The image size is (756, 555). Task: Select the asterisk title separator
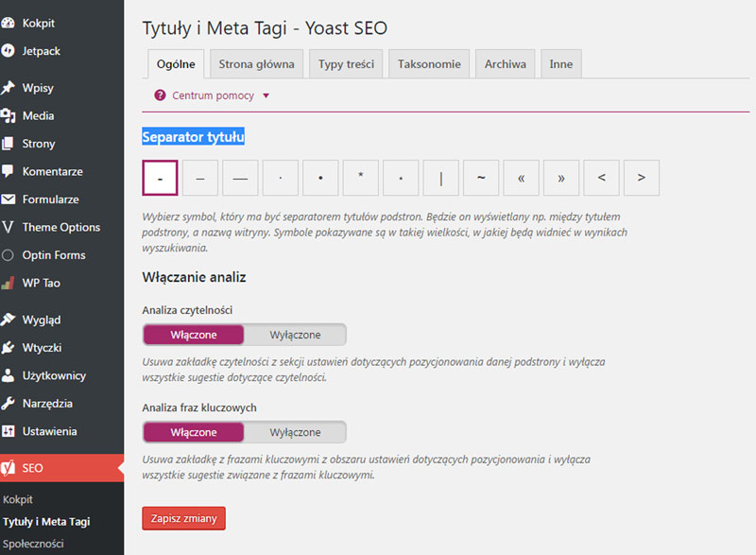[x=361, y=178]
